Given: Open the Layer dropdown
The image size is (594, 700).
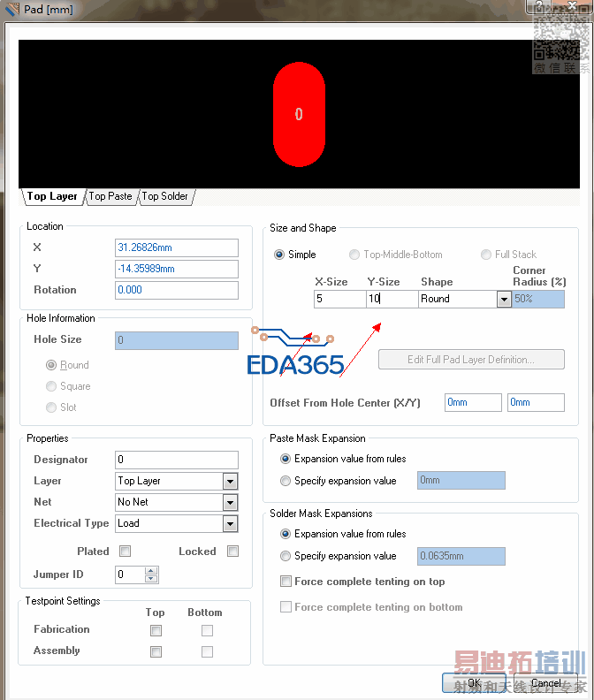Looking at the screenshot, I should point(230,481).
